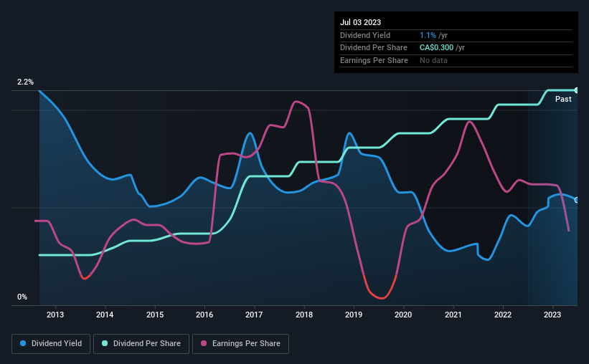Click the pink dot in Earnings Per Share legend
Screen dimensions: 589x364
point(204,343)
